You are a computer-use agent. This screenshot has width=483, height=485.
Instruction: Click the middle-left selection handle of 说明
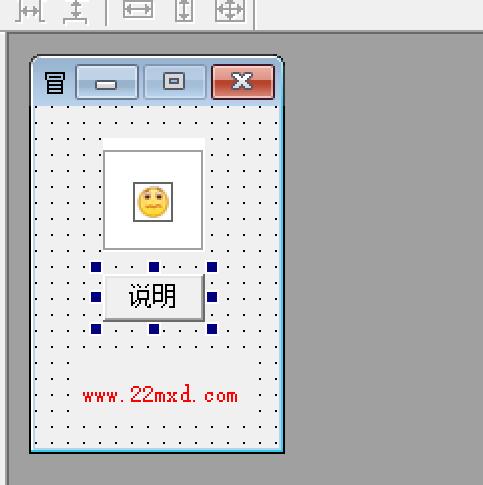click(96, 297)
